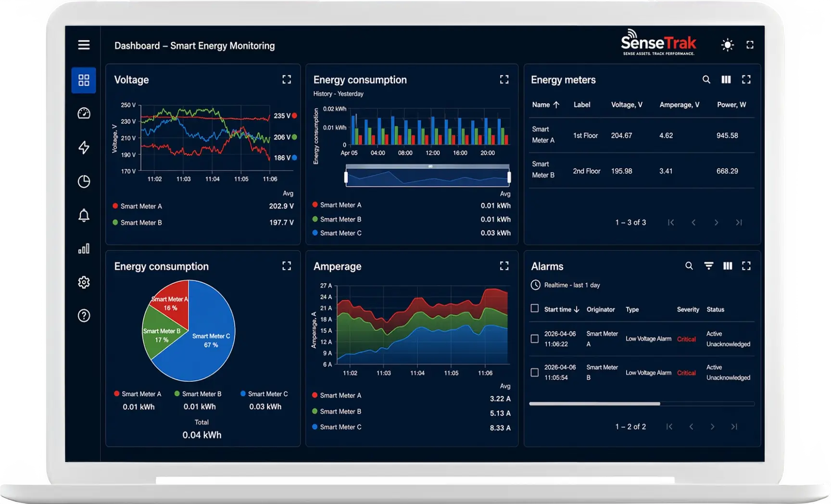
Task: Expand the top Energy consumption history widget fullscreen
Action: coord(504,79)
